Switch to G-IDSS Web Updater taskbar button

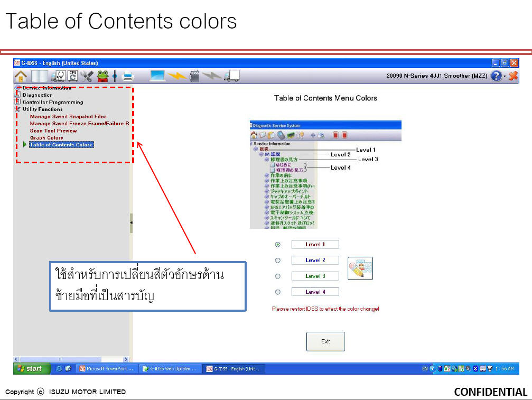[x=170, y=368]
